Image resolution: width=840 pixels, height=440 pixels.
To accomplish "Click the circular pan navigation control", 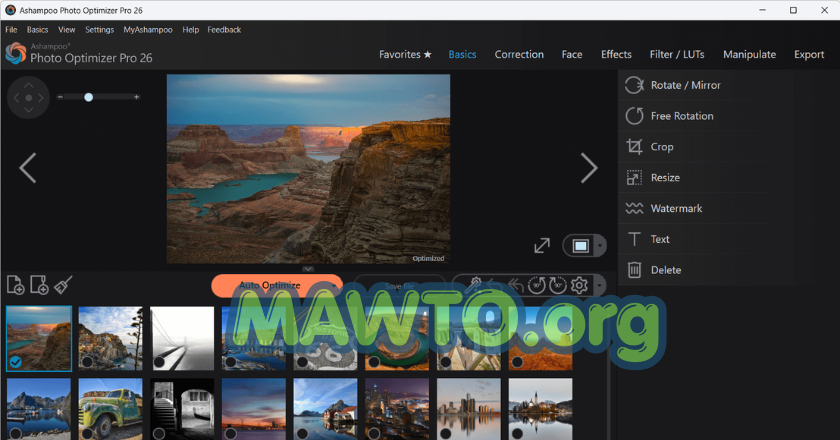I will (x=28, y=98).
